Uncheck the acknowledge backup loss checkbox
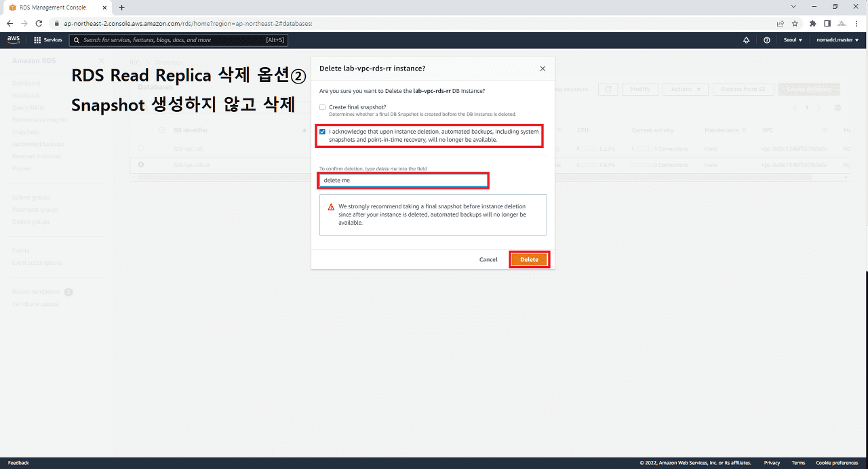The width and height of the screenshot is (868, 469). click(323, 132)
